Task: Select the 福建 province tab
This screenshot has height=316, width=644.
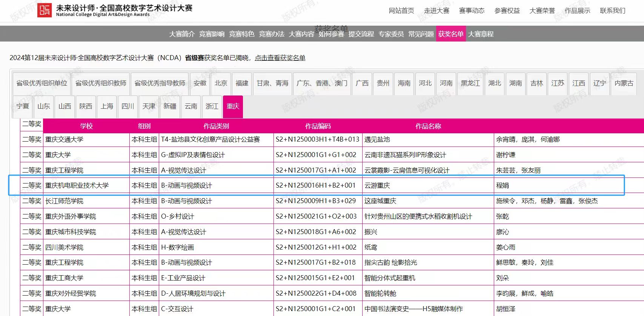Action: tap(242, 83)
